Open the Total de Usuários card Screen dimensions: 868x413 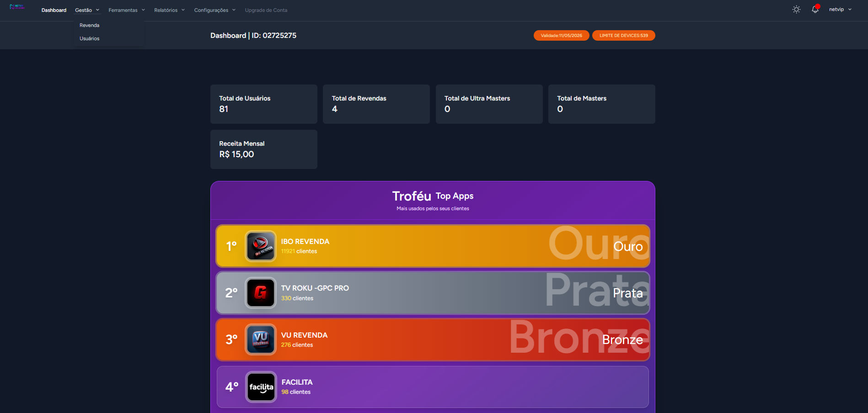pos(263,104)
